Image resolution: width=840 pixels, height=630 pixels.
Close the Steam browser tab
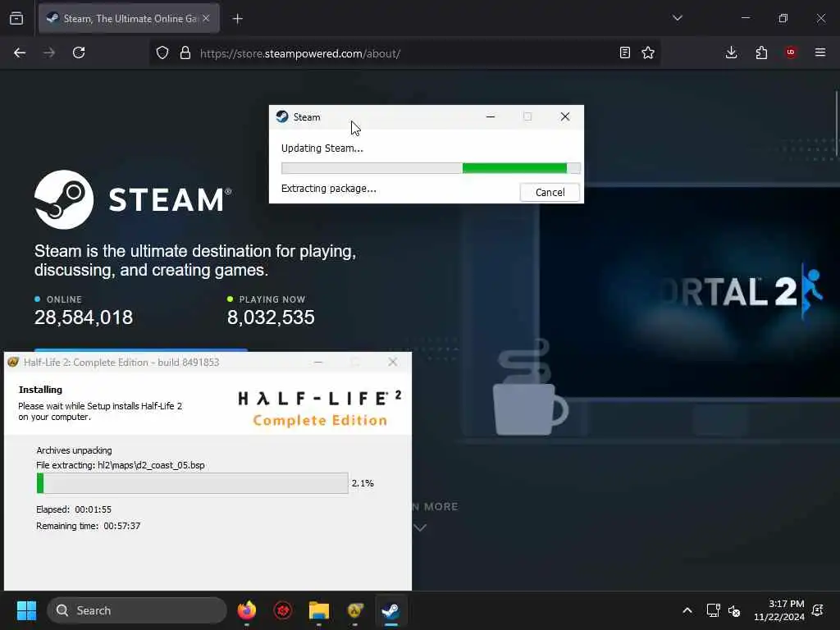tap(206, 18)
